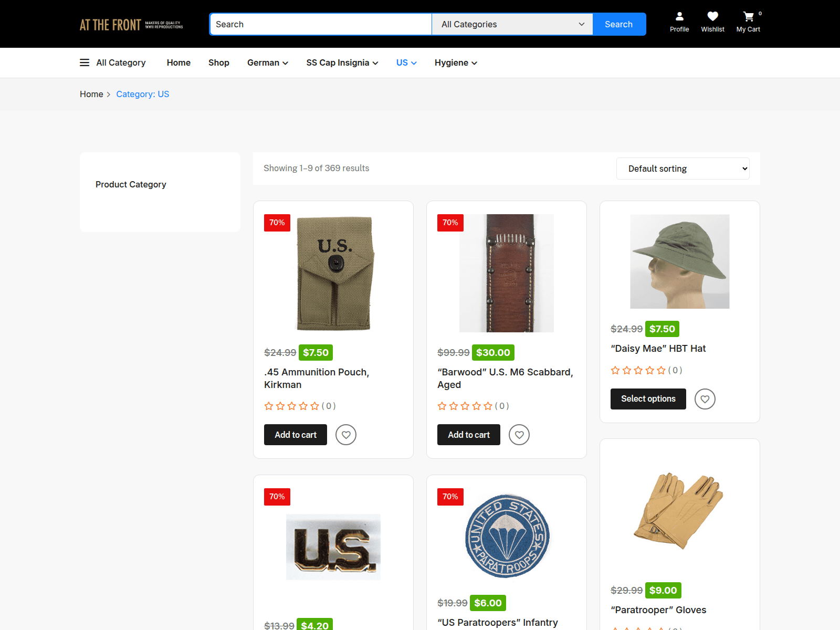Click Category: US breadcrumb
The width and height of the screenshot is (840, 630).
click(143, 94)
